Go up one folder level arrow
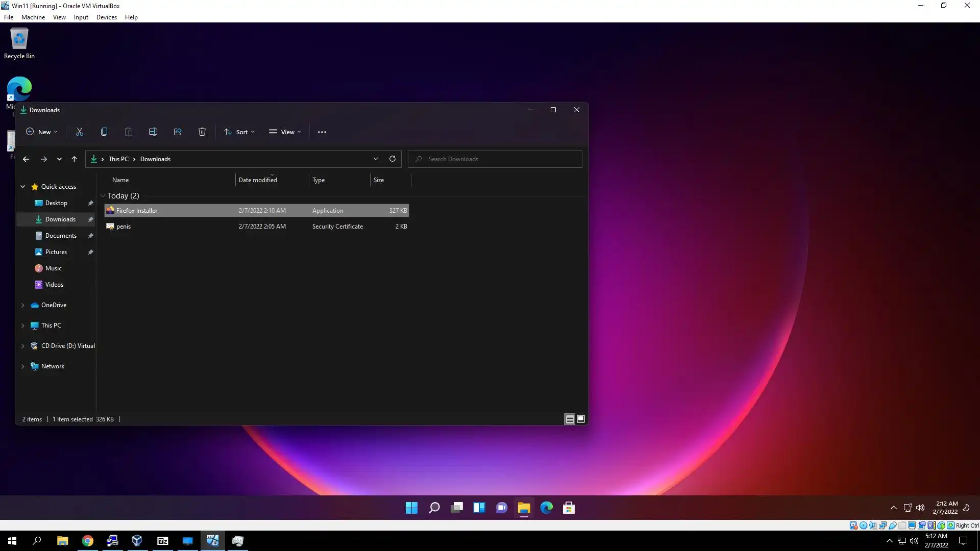Viewport: 980px width, 551px height. (x=74, y=159)
